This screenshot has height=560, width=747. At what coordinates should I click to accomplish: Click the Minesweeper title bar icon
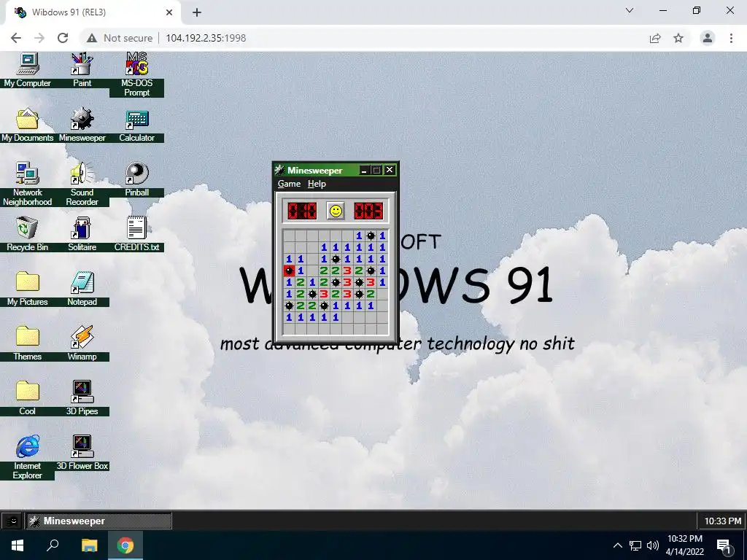point(279,170)
